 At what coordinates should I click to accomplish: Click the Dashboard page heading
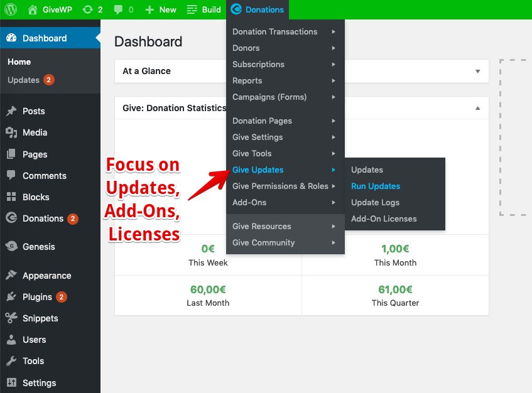coord(148,41)
